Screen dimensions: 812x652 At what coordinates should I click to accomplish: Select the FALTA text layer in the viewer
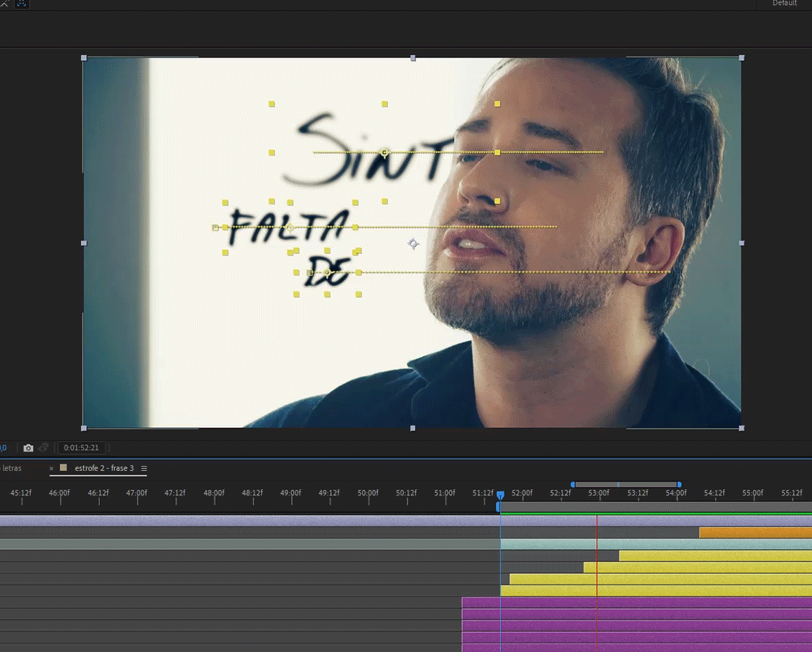pyautogui.click(x=289, y=227)
